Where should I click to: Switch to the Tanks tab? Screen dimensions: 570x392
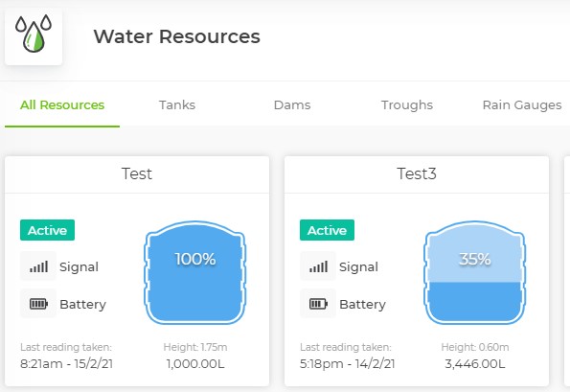tap(177, 105)
